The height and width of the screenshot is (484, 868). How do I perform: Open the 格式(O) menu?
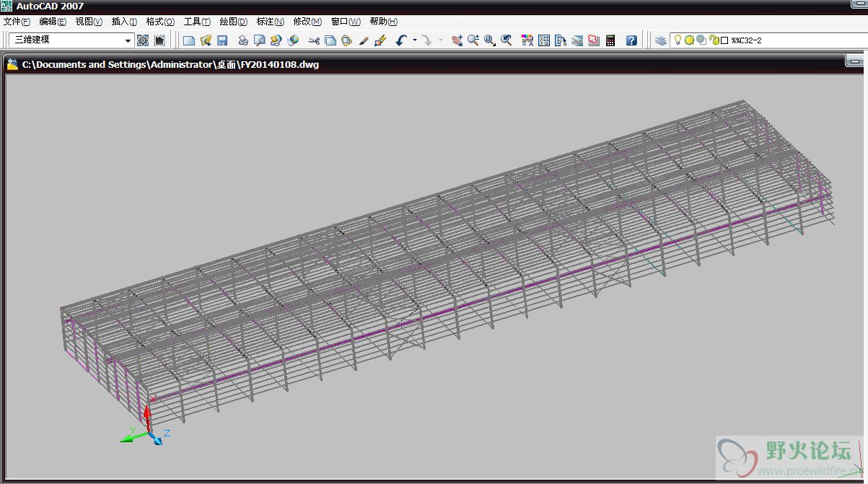click(160, 22)
